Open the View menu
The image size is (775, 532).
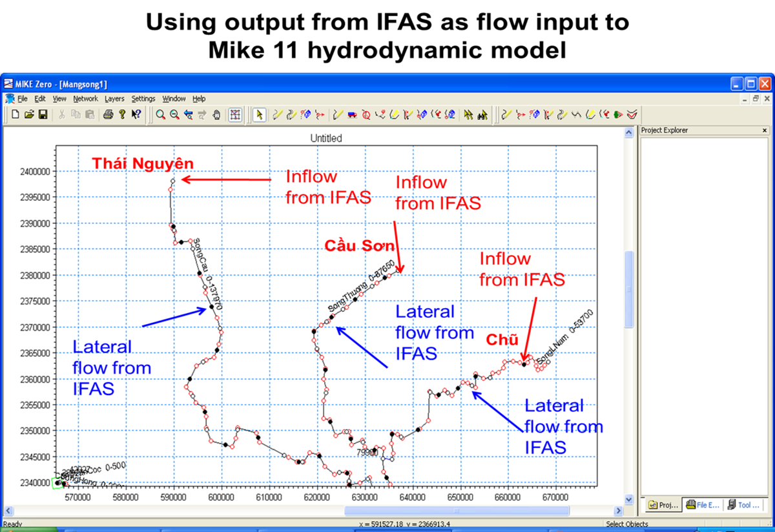point(59,99)
